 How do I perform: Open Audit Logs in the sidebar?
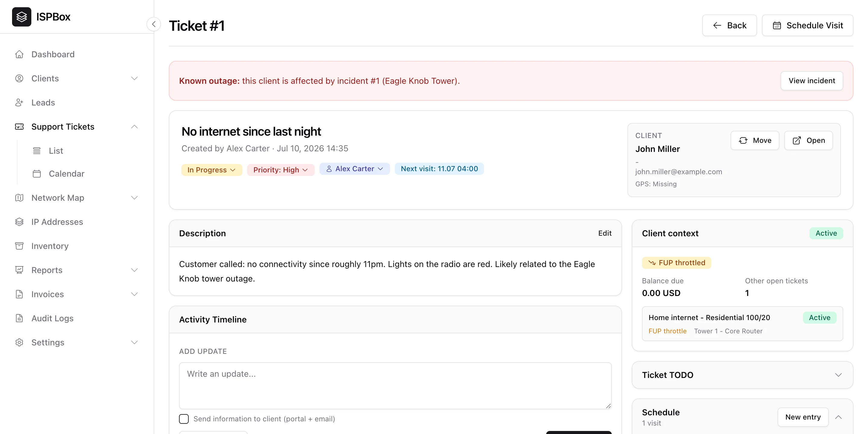coord(52,318)
